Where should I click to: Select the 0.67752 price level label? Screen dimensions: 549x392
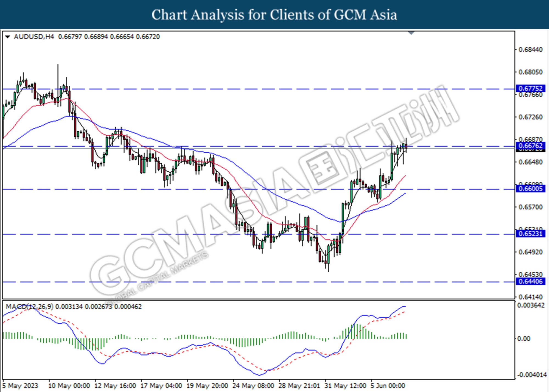click(530, 88)
